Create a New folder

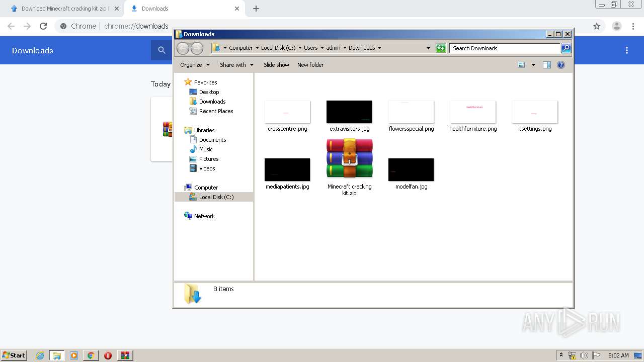(x=310, y=65)
